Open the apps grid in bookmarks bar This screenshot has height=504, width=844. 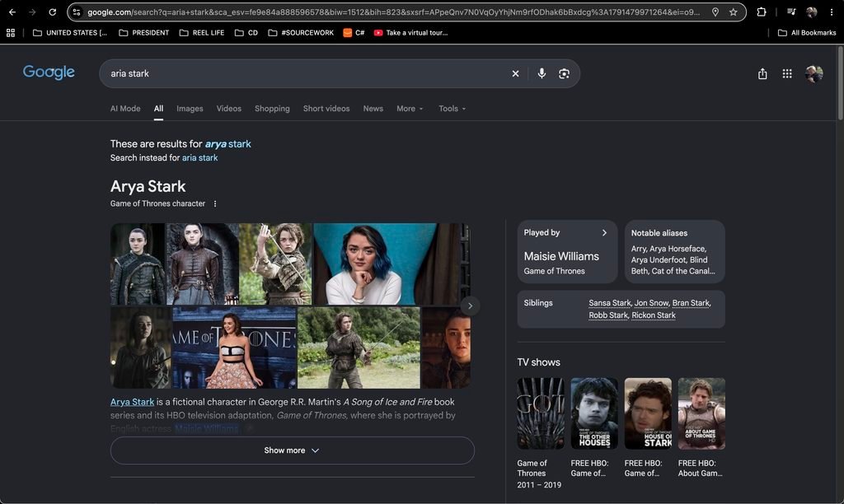11,33
